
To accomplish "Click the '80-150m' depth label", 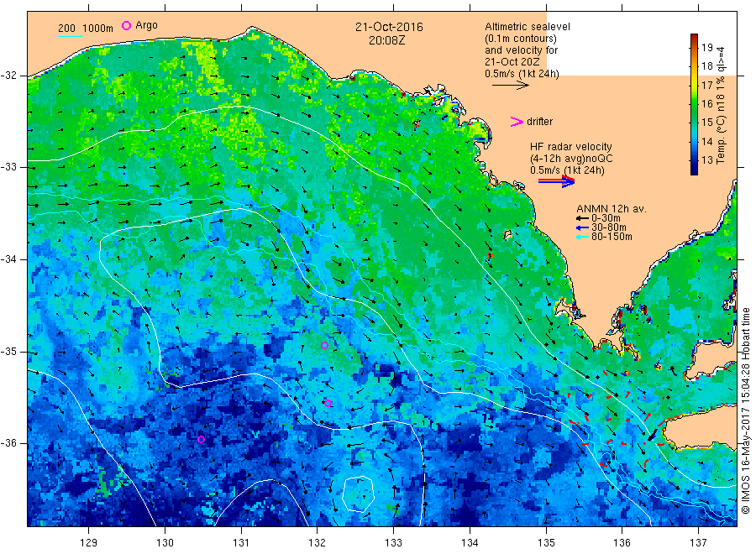I will 612,237.
